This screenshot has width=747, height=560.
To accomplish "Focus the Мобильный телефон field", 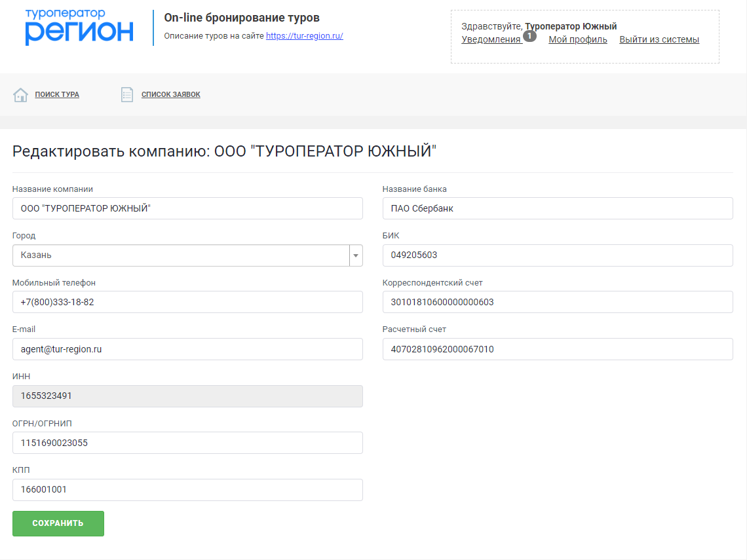I will click(187, 302).
